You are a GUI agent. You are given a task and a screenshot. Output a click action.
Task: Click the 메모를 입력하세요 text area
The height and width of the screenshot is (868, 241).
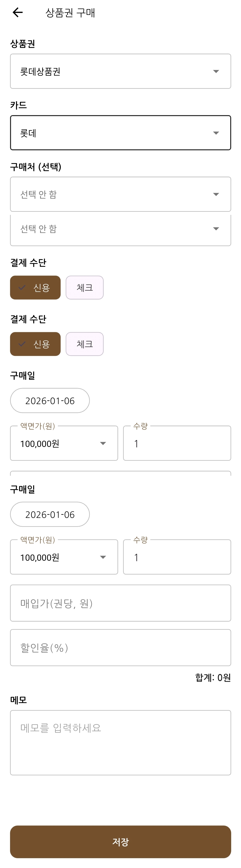[x=120, y=743]
